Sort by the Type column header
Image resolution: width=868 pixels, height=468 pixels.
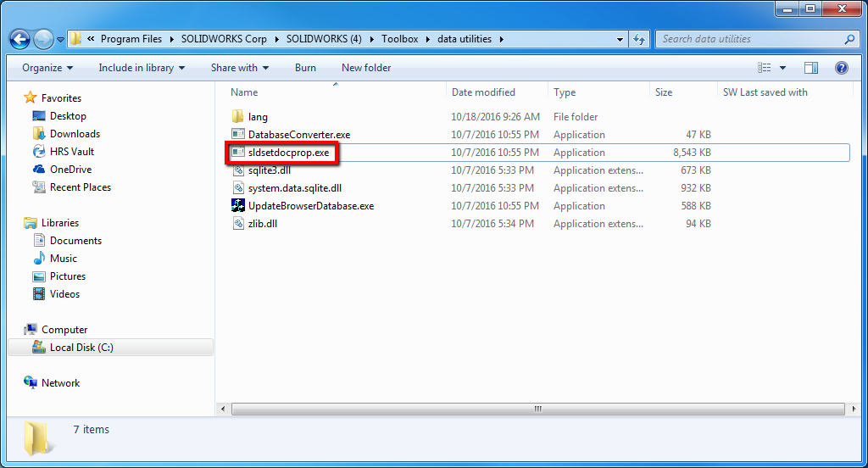599,92
